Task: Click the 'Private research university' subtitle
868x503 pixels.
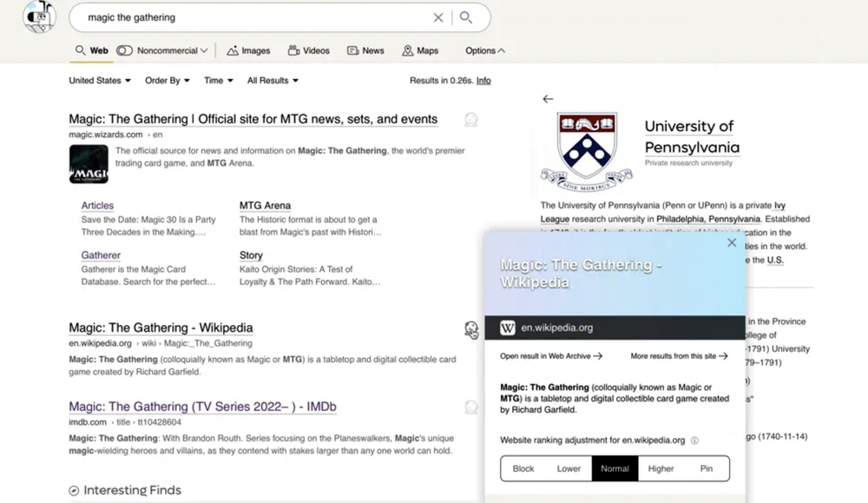Action: 688,162
